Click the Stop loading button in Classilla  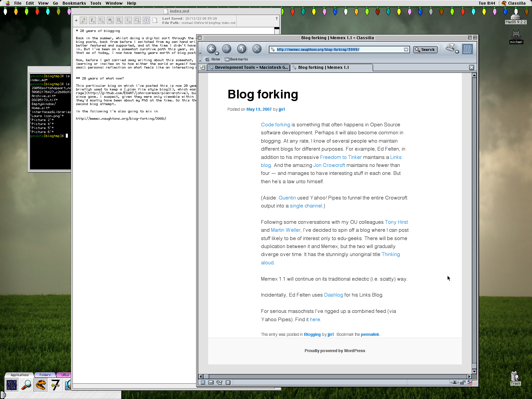(x=257, y=49)
